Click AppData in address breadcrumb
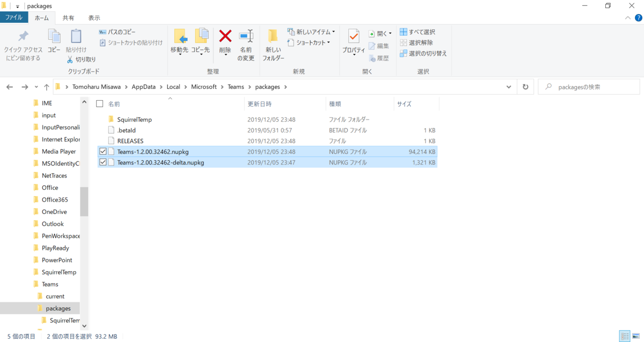644x342 pixels. 143,87
